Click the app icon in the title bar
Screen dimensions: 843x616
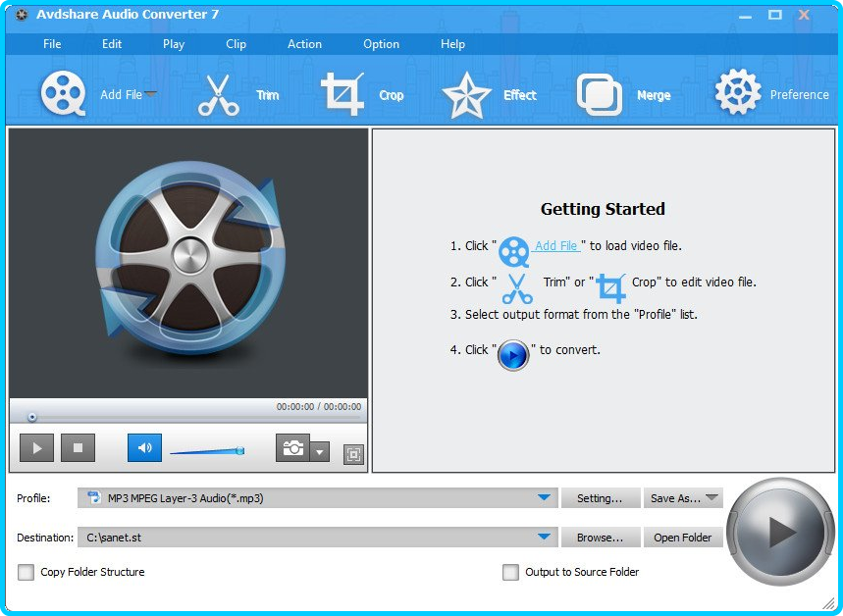tap(21, 15)
